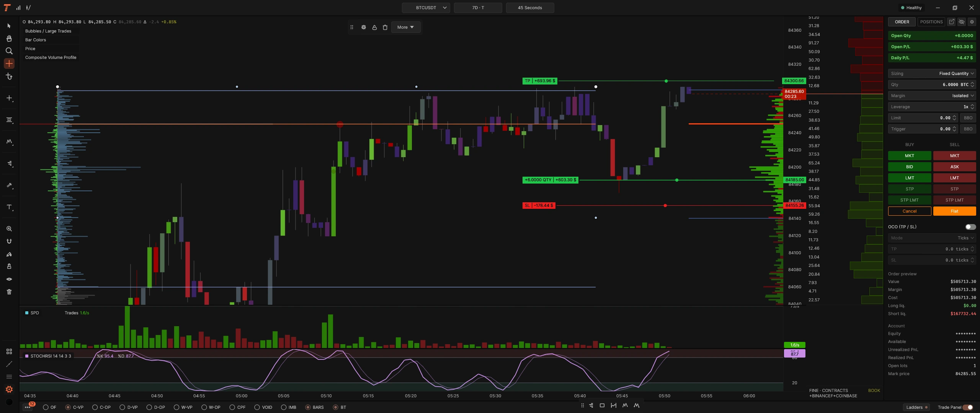Open settings gear in drawing toolbar
The image size is (980, 413).
click(x=364, y=27)
